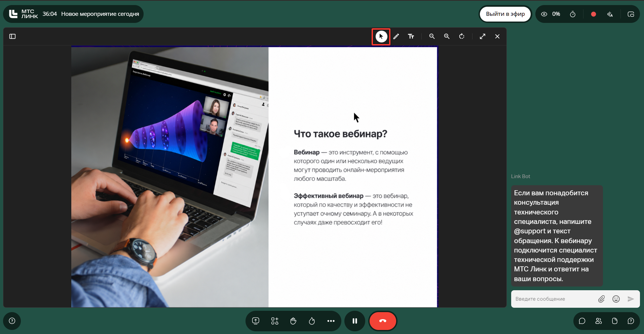Open the add apps widgets menu
This screenshot has height=334, width=644.
click(275, 321)
